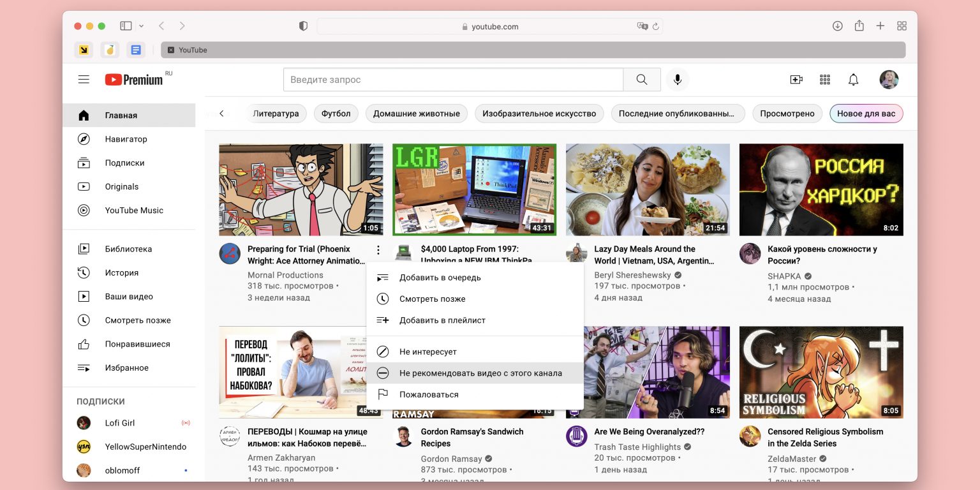Screen dimensions: 980x490
Task: Open the 'Россия хардкор?' video thumbnail
Action: point(820,189)
